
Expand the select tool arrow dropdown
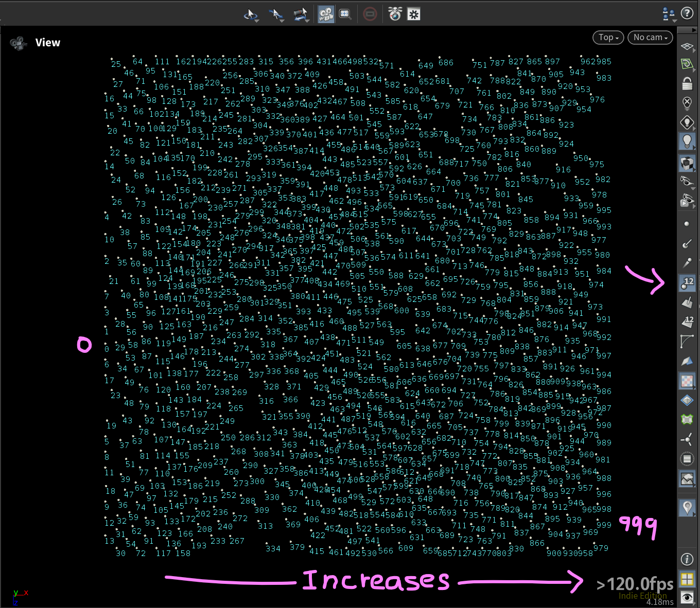tap(251, 15)
